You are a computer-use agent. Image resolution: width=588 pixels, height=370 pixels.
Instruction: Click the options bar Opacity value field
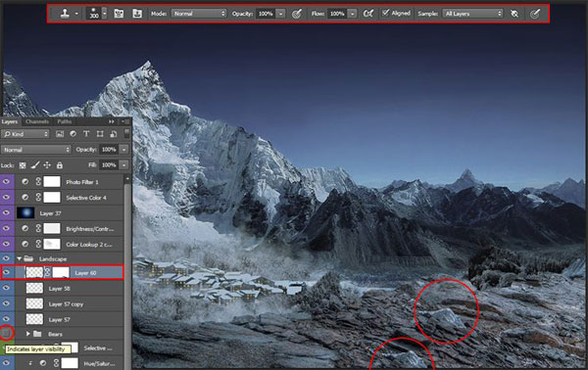pos(266,14)
